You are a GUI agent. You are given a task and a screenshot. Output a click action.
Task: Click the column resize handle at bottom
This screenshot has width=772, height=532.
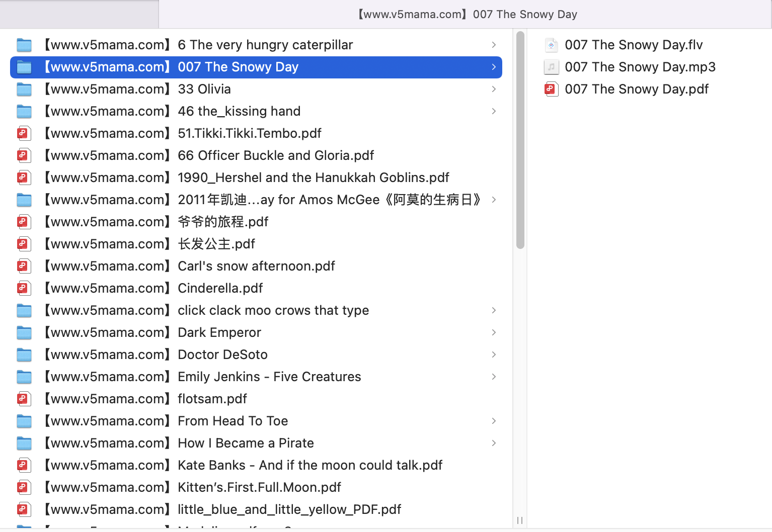coord(520,520)
